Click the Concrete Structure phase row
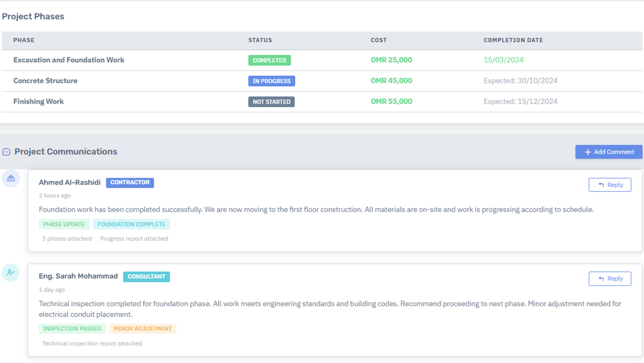The width and height of the screenshot is (644, 363). [x=46, y=81]
